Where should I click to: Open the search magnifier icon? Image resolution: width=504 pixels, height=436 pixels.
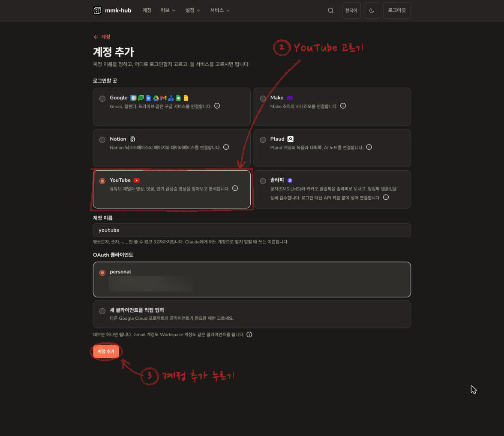click(x=330, y=10)
